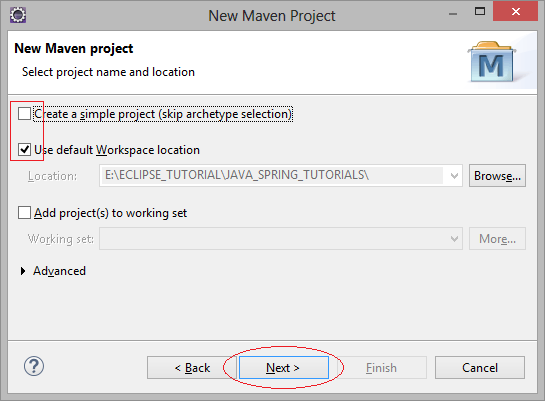The image size is (545, 401).
Task: Go to previous page with < Back
Action: coord(192,368)
